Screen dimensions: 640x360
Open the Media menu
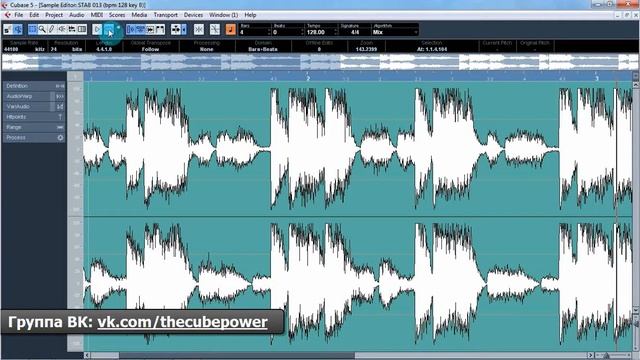tap(139, 15)
